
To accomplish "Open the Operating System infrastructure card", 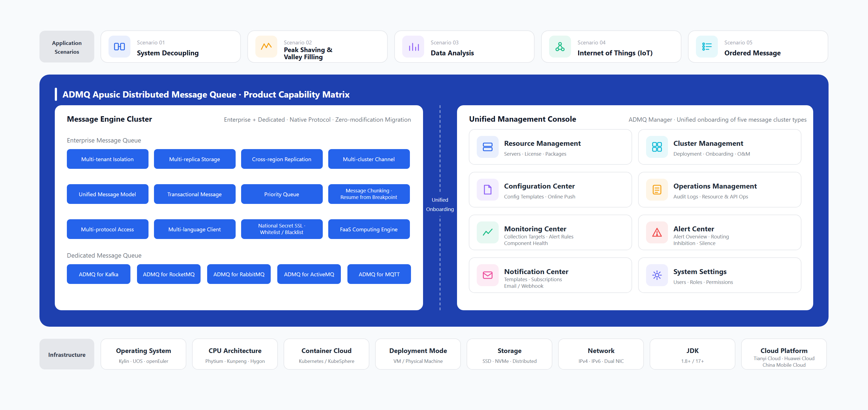I will tap(143, 354).
